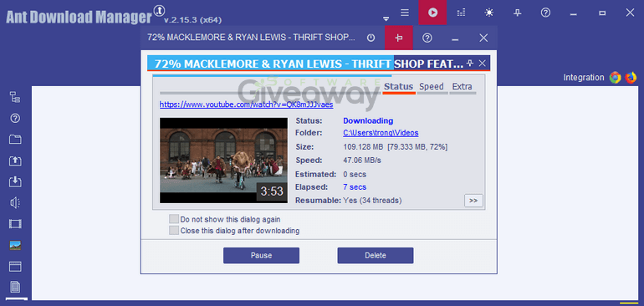This screenshot has width=644, height=306.
Task: Open Firefox integration icon
Action: tap(631, 77)
